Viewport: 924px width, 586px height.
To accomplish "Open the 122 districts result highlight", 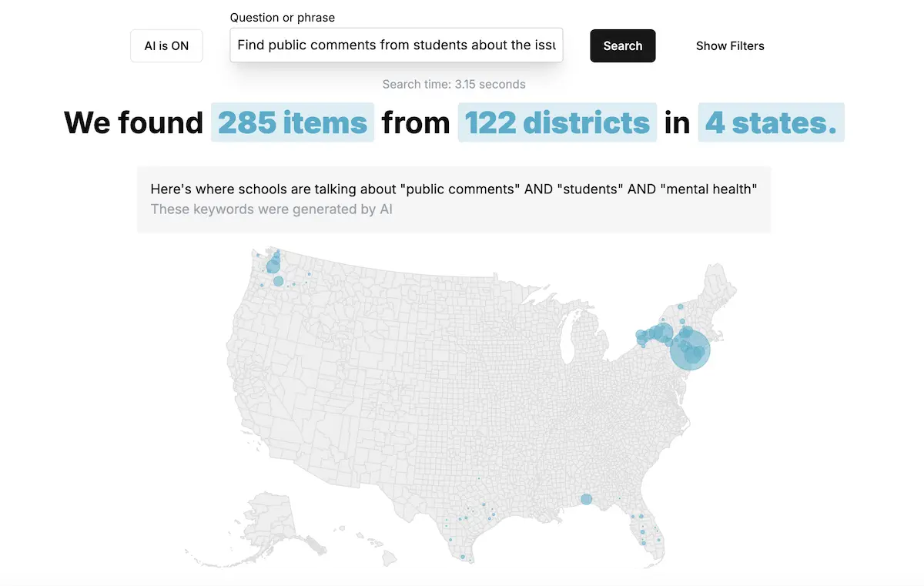I will 557,122.
